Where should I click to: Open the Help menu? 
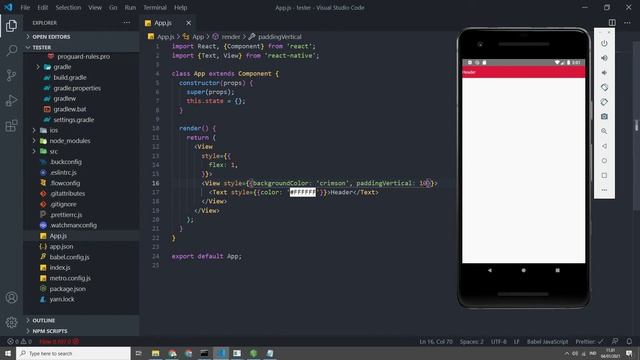(180, 7)
